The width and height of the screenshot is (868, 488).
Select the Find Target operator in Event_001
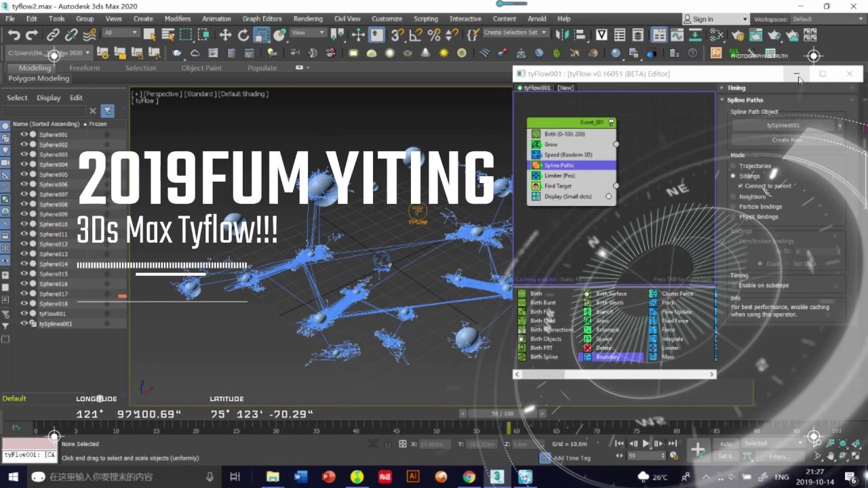[572, 186]
